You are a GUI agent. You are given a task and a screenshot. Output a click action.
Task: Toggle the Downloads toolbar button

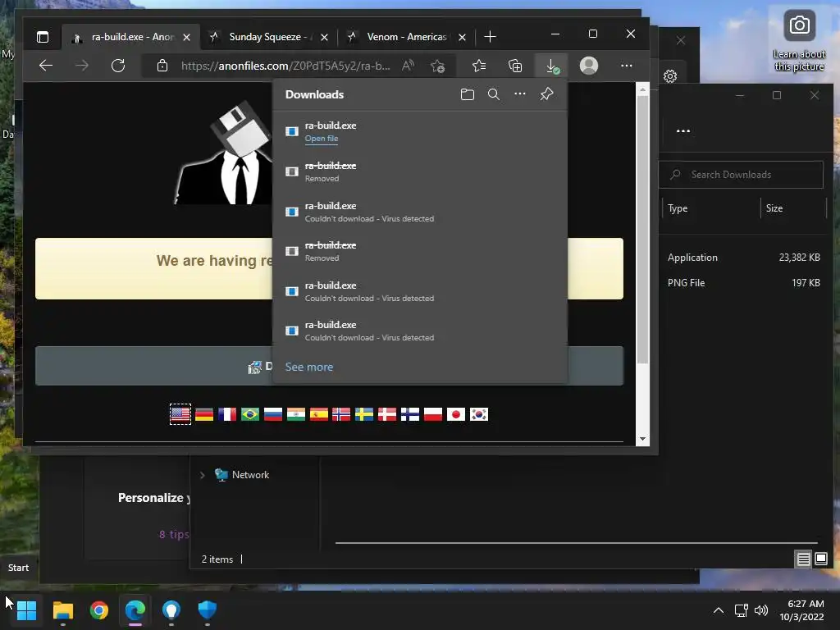tap(552, 66)
